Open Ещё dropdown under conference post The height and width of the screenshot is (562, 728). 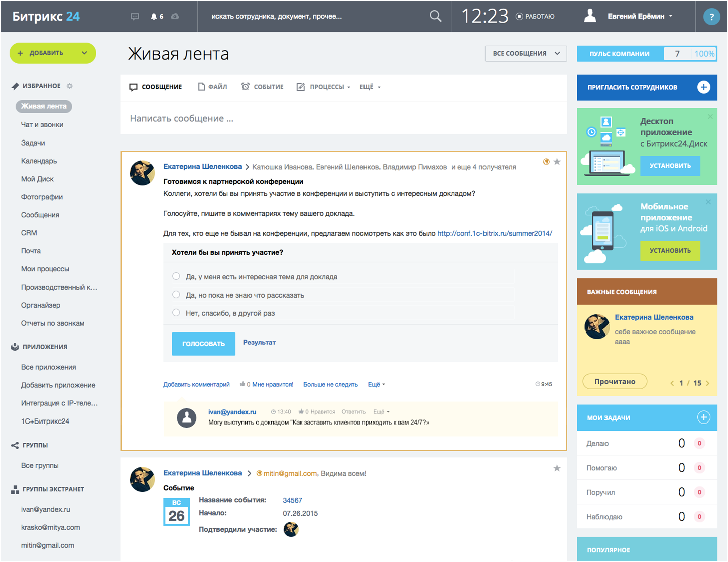(x=376, y=384)
